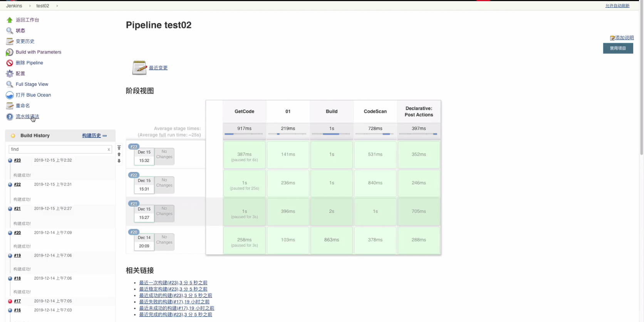The image size is (644, 322).
Task: Click the 917ms average time for GetCode
Action: [245, 128]
